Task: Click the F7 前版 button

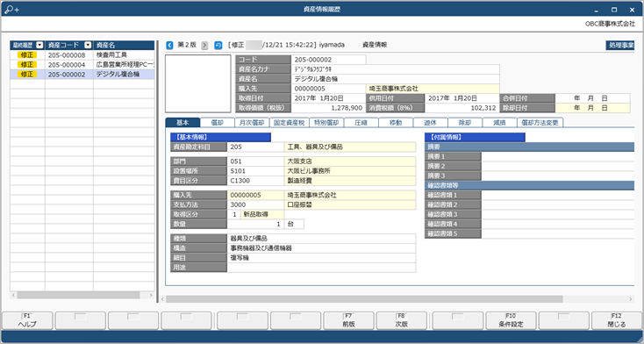Action: (348, 320)
